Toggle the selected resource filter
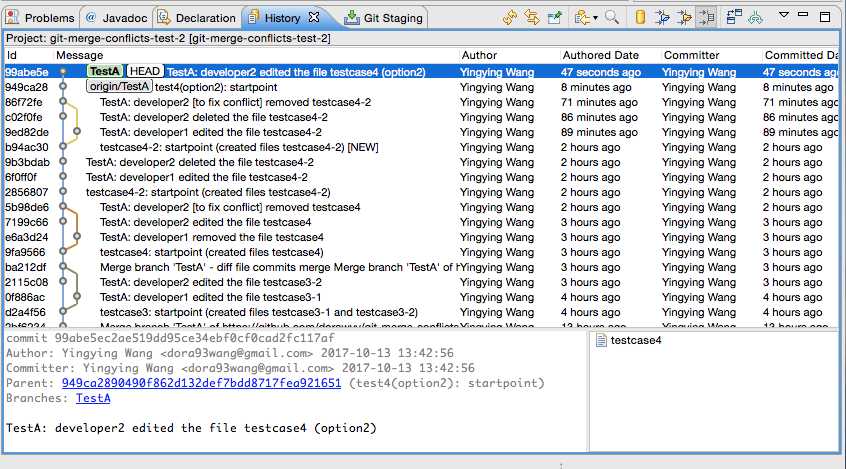846x469 pixels. (x=706, y=18)
